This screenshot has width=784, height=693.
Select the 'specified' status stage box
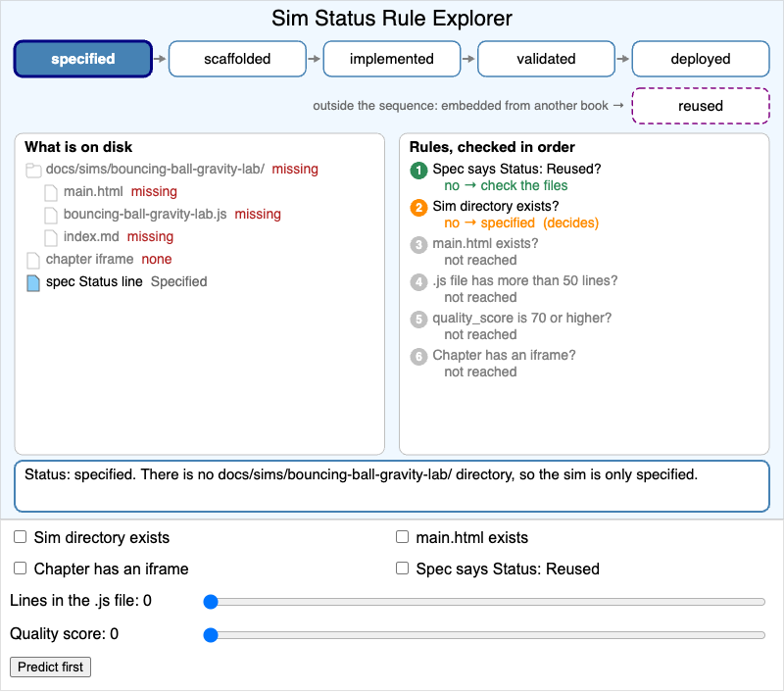pos(83,59)
